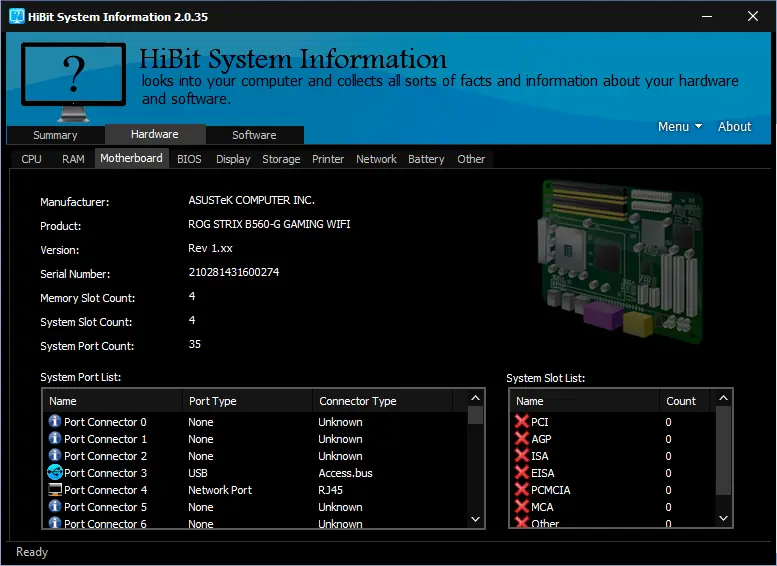The image size is (777, 566).
Task: Open the Other sub-tab
Action: pyautogui.click(x=471, y=159)
